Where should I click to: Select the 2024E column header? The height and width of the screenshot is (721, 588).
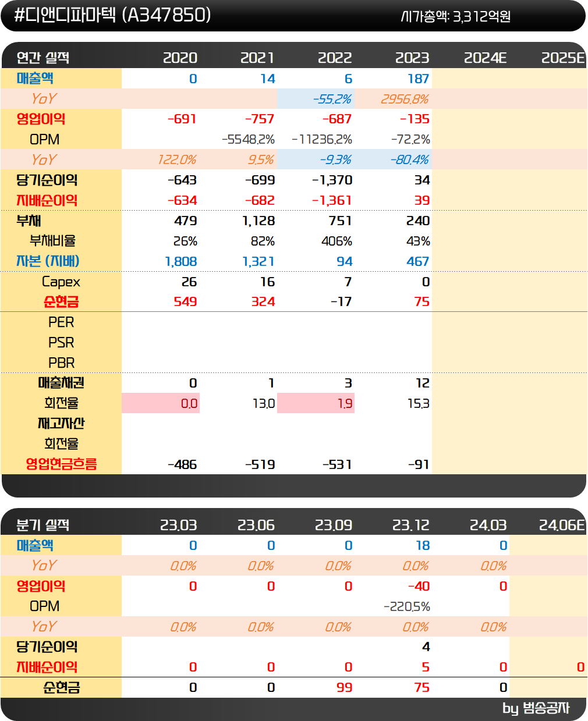[486, 58]
